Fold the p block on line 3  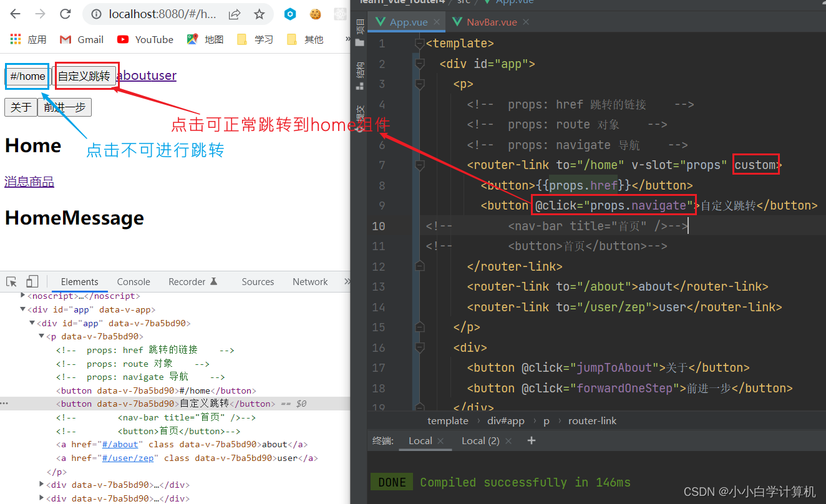[x=420, y=84]
